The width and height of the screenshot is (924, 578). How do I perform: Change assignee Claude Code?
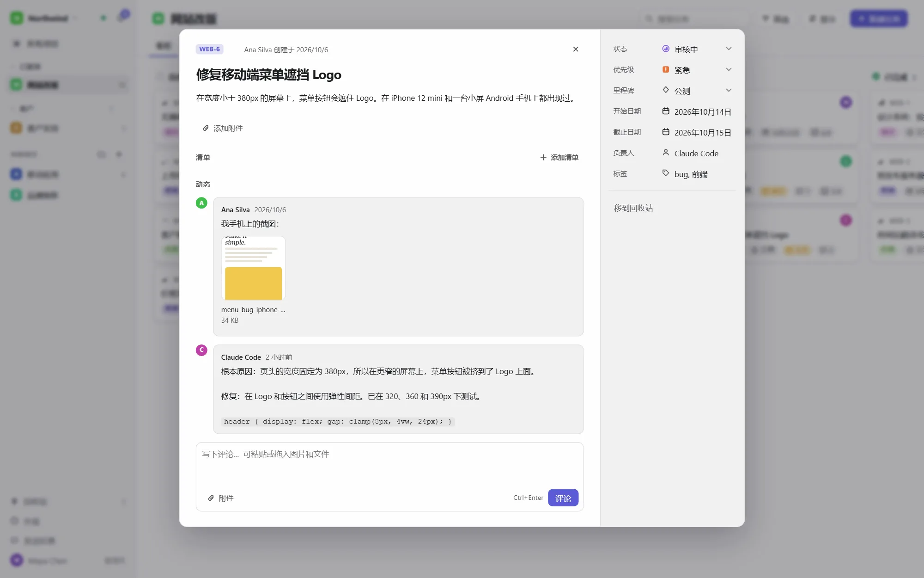697,153
